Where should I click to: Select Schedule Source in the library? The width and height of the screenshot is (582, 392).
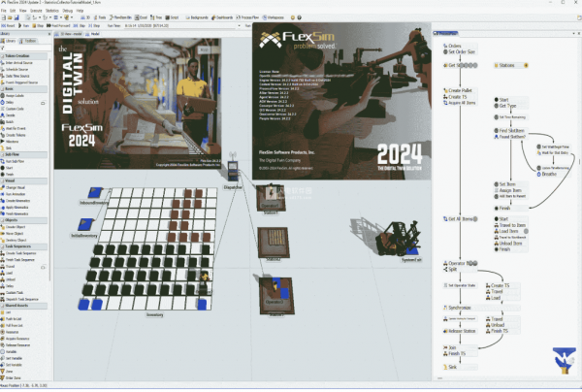[x=16, y=69]
